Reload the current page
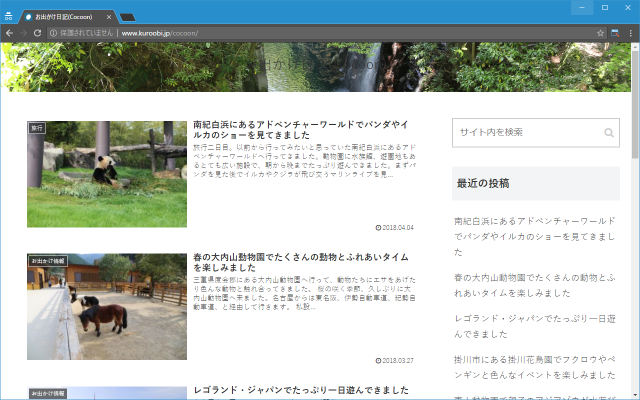640x400 pixels. (37, 33)
